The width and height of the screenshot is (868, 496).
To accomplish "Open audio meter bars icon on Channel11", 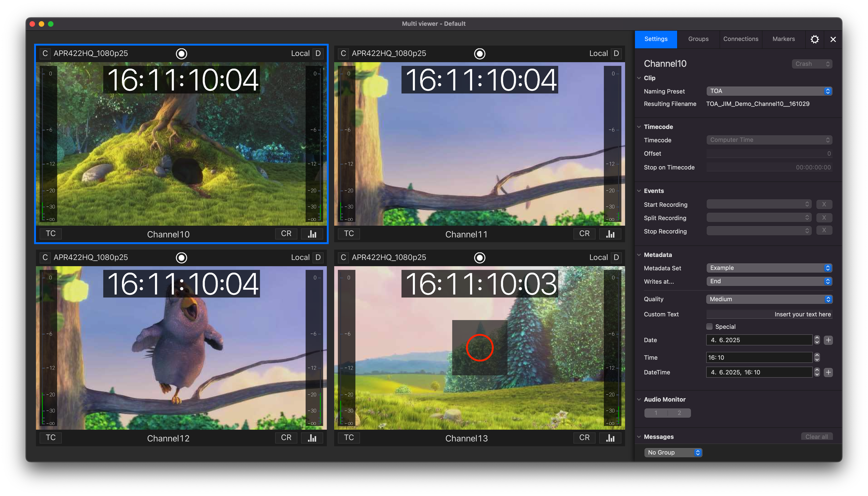I will pyautogui.click(x=610, y=234).
